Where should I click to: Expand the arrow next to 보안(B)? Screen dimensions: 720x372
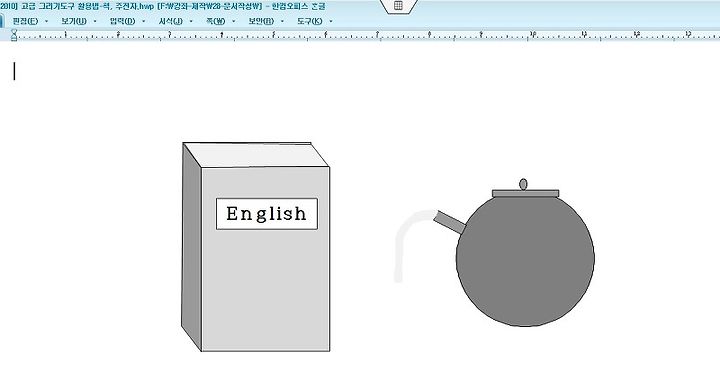[x=282, y=21]
